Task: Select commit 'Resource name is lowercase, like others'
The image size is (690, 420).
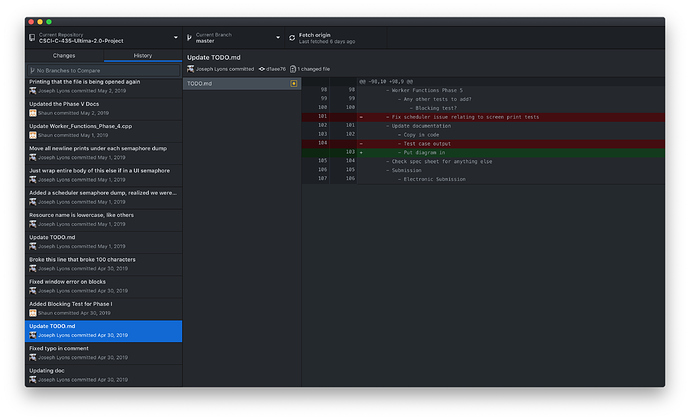Action: click(104, 220)
